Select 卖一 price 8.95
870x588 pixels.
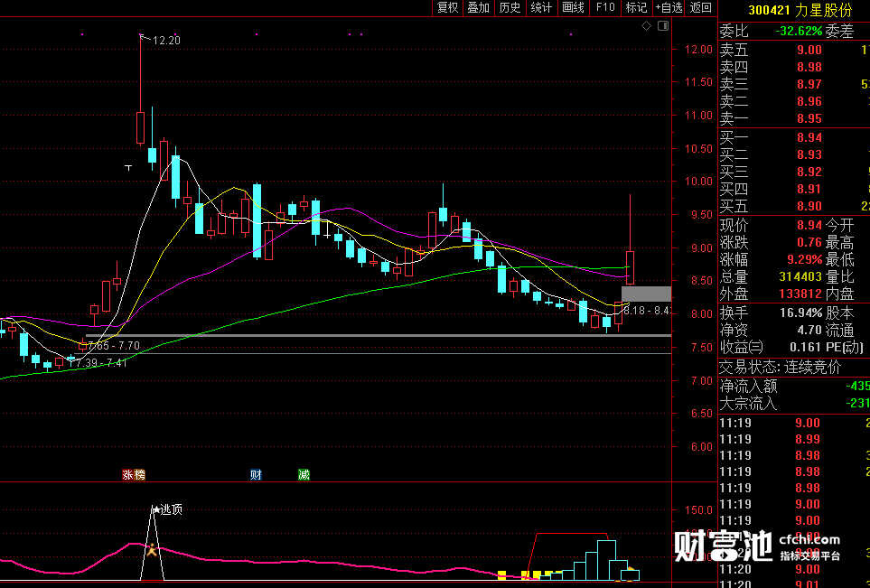point(809,118)
